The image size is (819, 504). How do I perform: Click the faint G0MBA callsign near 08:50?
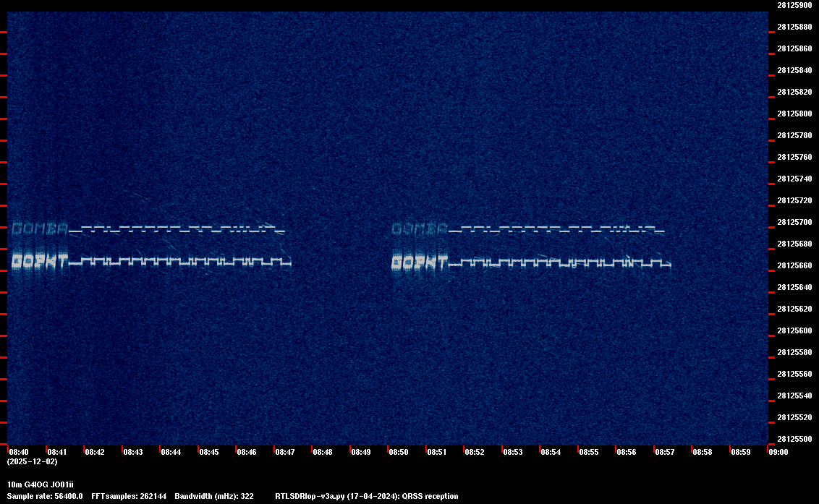[x=420, y=228]
